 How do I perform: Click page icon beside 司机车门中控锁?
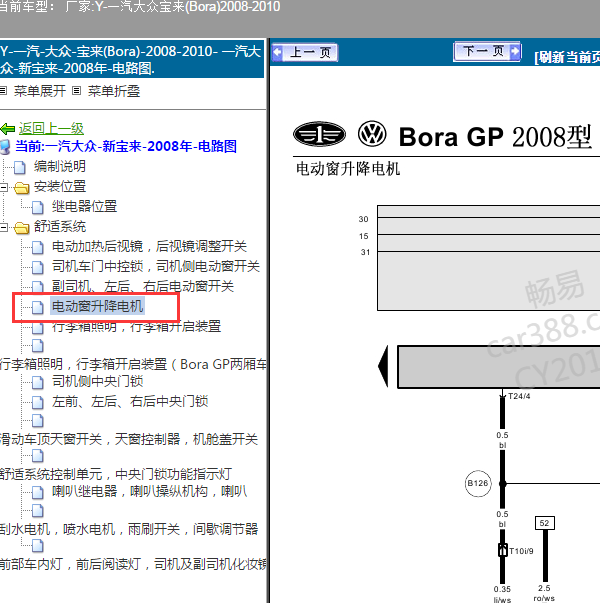point(38,267)
